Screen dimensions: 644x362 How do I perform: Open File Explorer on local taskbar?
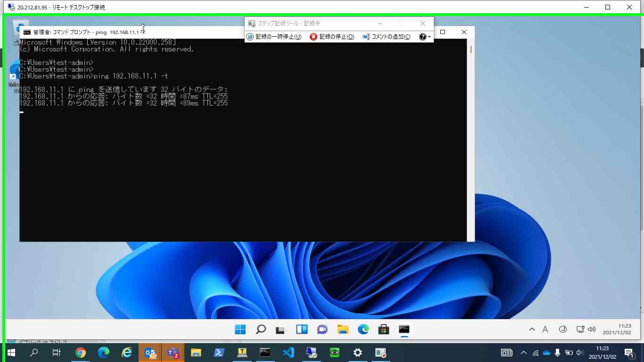coord(196,353)
